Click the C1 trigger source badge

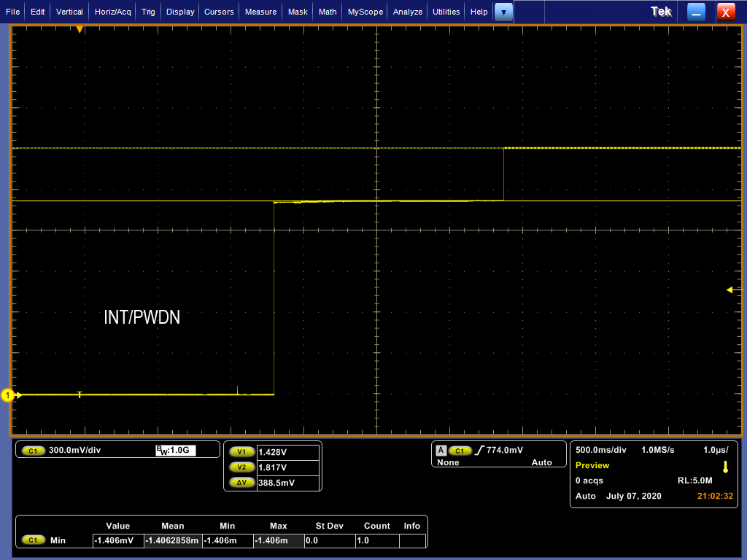coord(460,451)
